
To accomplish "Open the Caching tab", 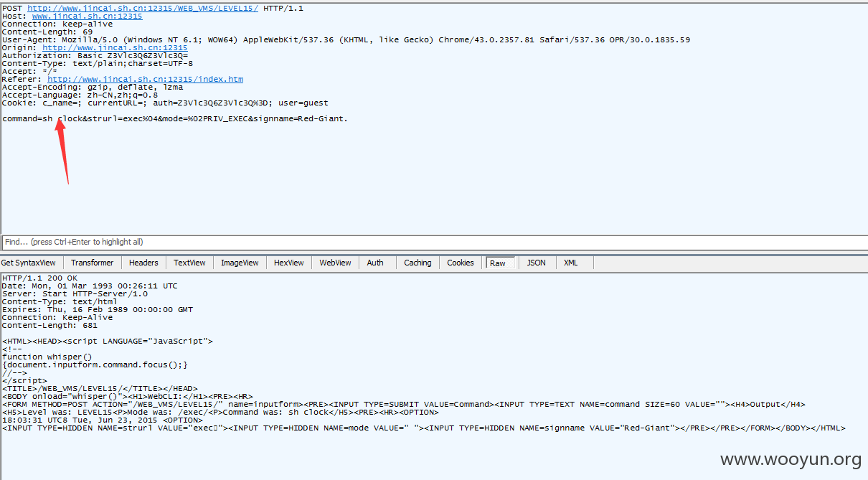I will click(418, 263).
